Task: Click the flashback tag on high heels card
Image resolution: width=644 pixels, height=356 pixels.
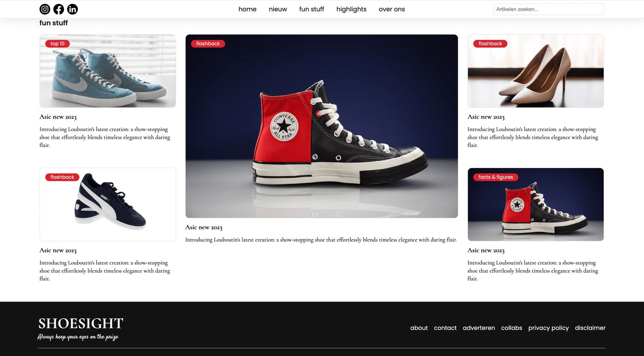Action: click(490, 43)
